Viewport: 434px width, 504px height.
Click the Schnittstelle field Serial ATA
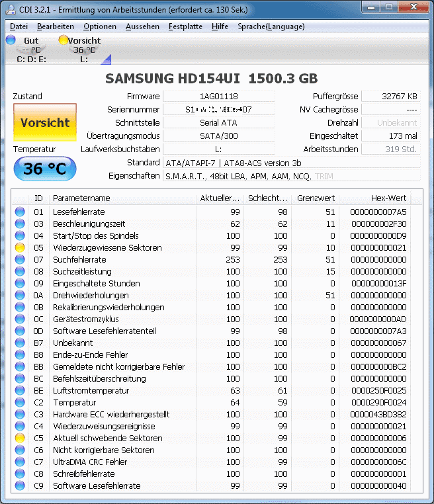point(218,122)
